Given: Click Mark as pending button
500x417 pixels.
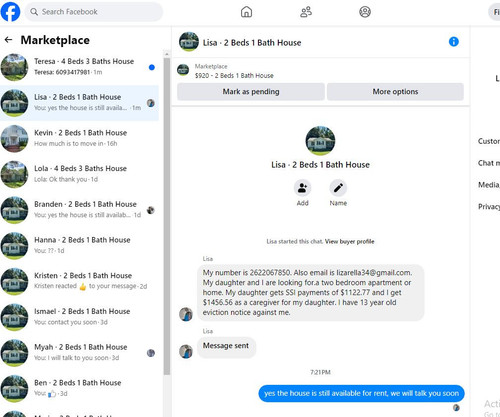Looking at the screenshot, I should (x=251, y=92).
